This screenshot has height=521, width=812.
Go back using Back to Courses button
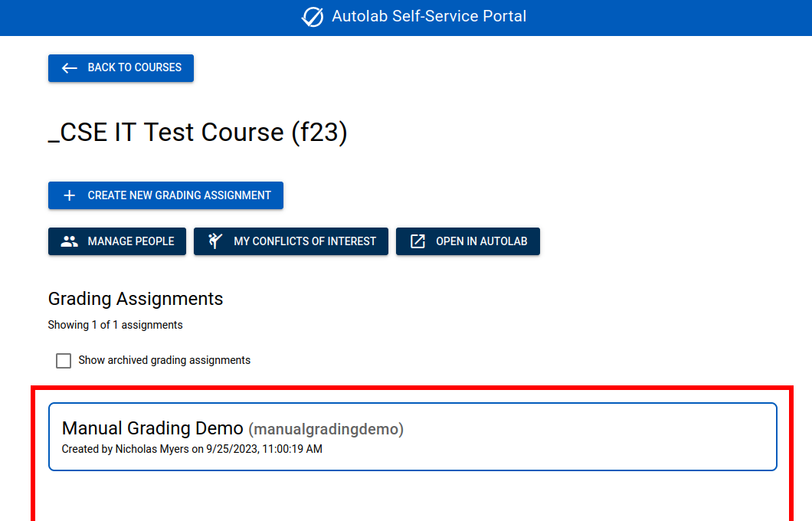(121, 68)
